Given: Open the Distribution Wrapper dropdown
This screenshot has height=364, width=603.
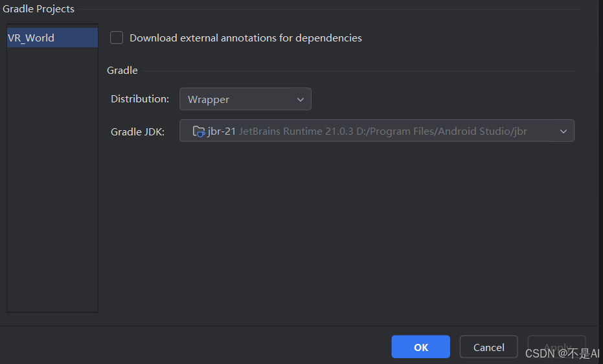Looking at the screenshot, I should 245,99.
